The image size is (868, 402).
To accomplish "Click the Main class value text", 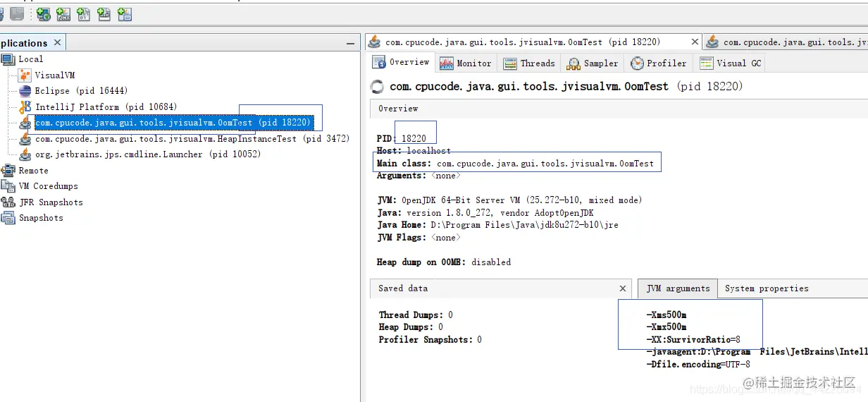I will tap(545, 164).
